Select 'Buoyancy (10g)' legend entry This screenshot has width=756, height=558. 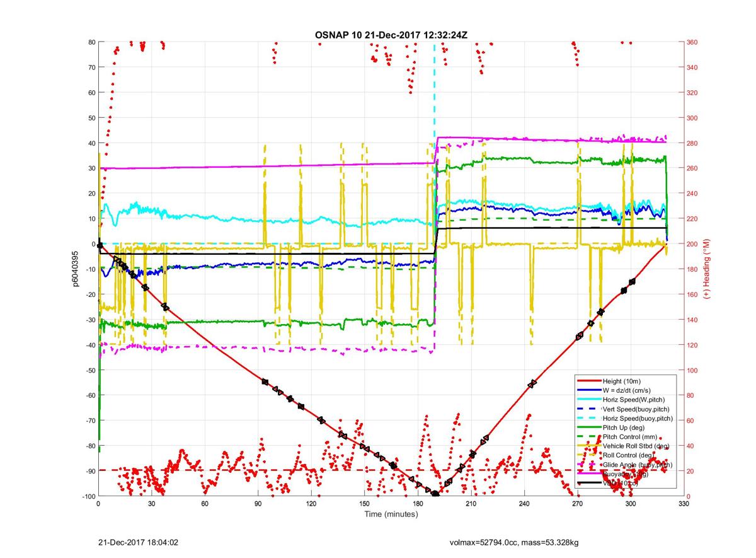click(x=626, y=474)
